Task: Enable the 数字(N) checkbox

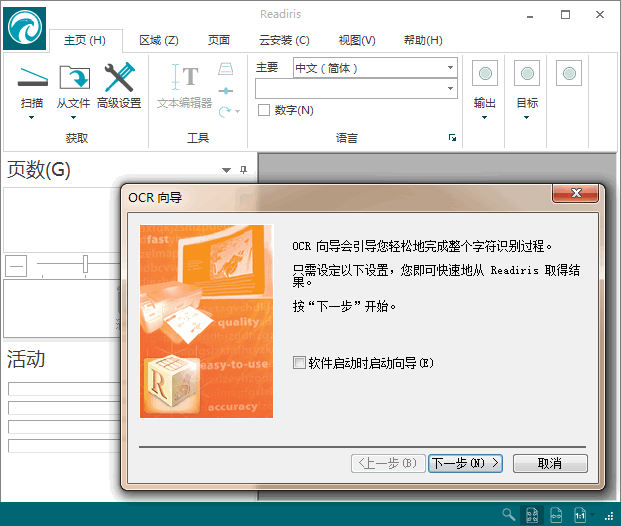Action: (x=264, y=110)
